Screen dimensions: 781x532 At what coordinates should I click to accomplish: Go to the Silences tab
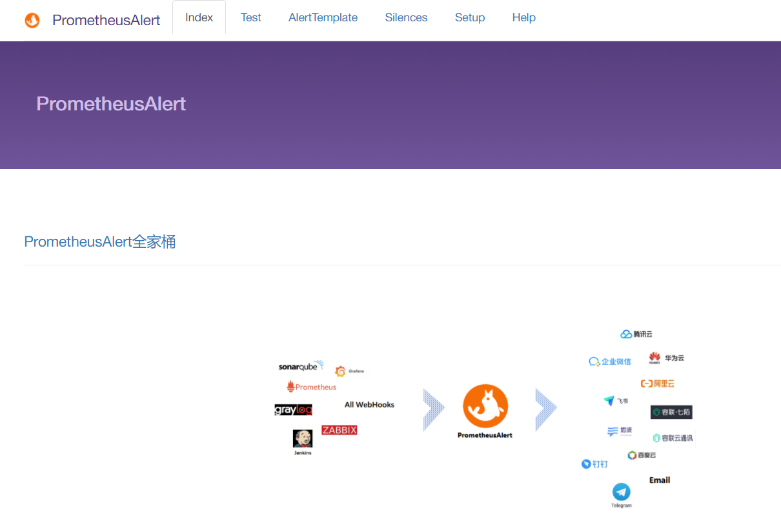click(x=406, y=17)
